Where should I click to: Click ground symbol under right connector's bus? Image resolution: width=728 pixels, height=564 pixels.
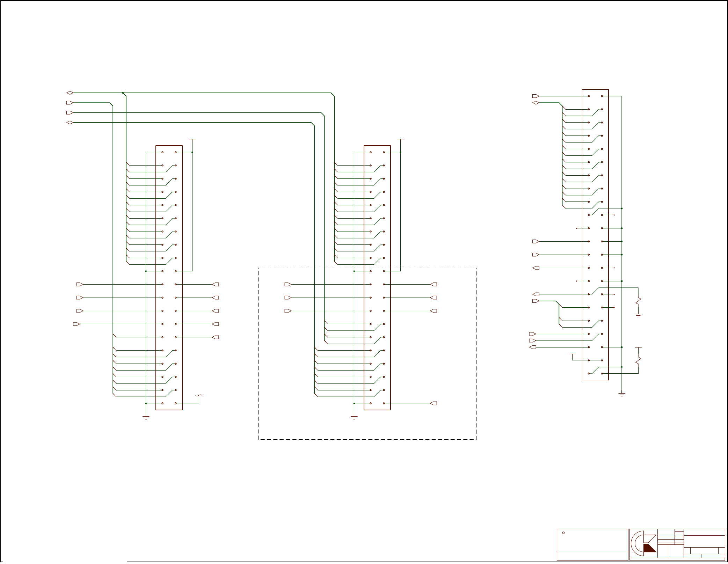[x=622, y=394]
